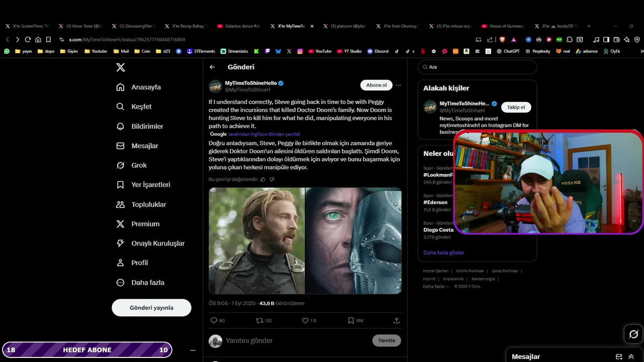This screenshot has height=362, width=644.
Task: Click the Ara search field
Action: click(x=477, y=67)
